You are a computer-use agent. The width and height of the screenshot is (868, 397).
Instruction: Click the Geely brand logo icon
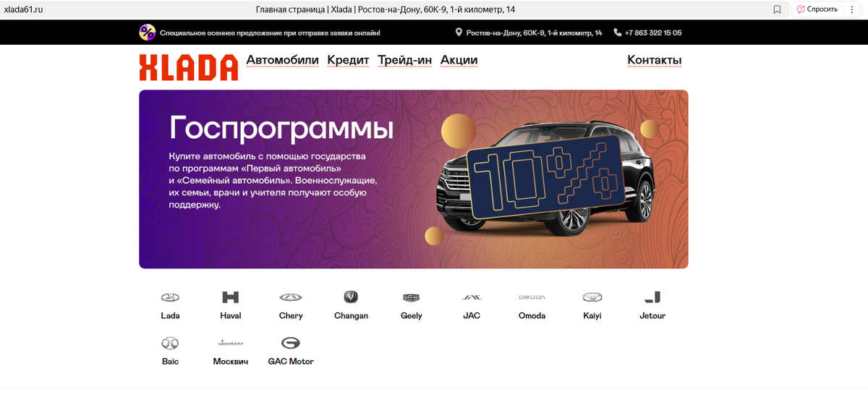tap(412, 297)
